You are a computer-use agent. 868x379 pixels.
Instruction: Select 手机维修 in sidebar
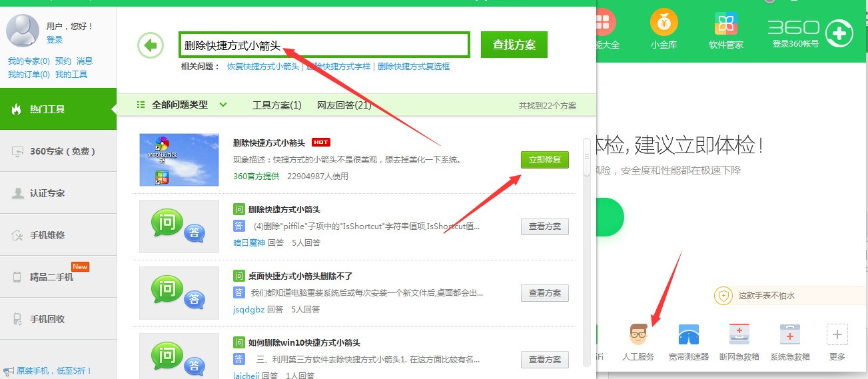coord(58,235)
